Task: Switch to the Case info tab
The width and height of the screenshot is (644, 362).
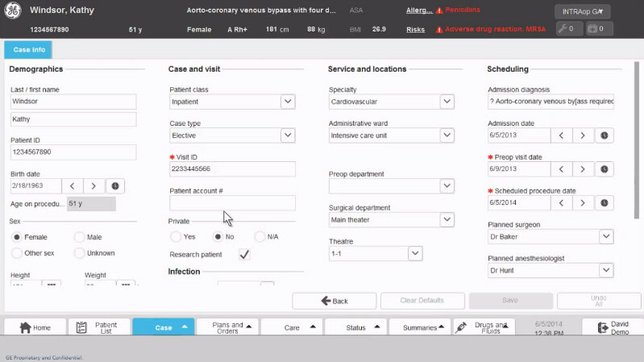Action: point(29,50)
